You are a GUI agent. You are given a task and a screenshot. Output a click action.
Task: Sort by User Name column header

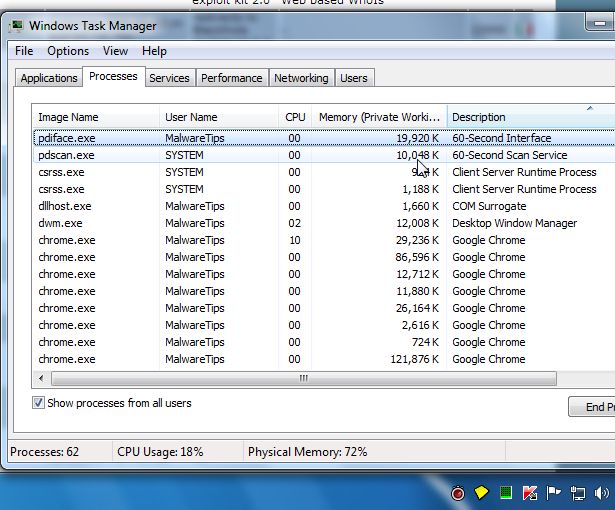click(x=219, y=117)
